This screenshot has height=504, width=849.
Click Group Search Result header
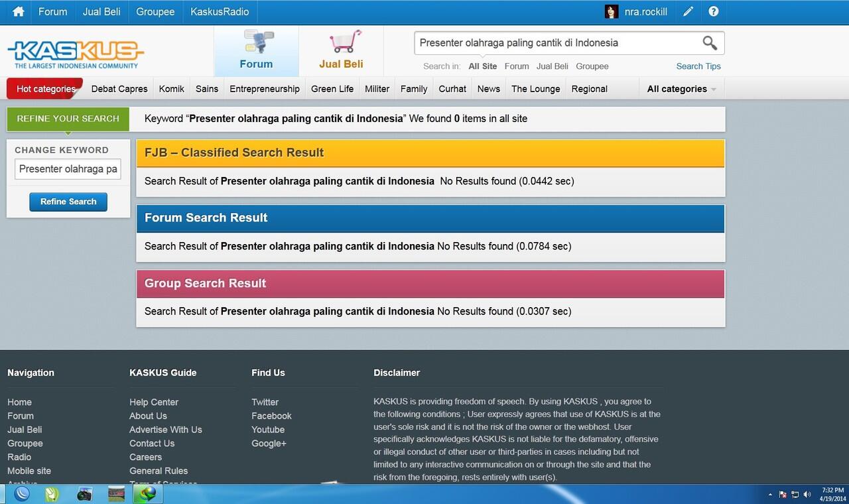point(430,283)
